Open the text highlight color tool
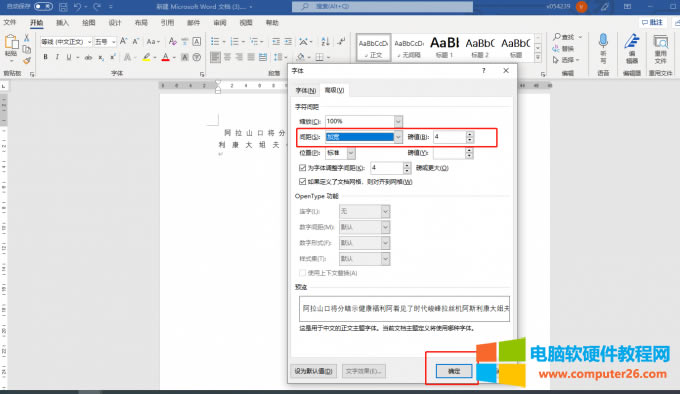Viewport: 680px width, 394px height. (147, 57)
